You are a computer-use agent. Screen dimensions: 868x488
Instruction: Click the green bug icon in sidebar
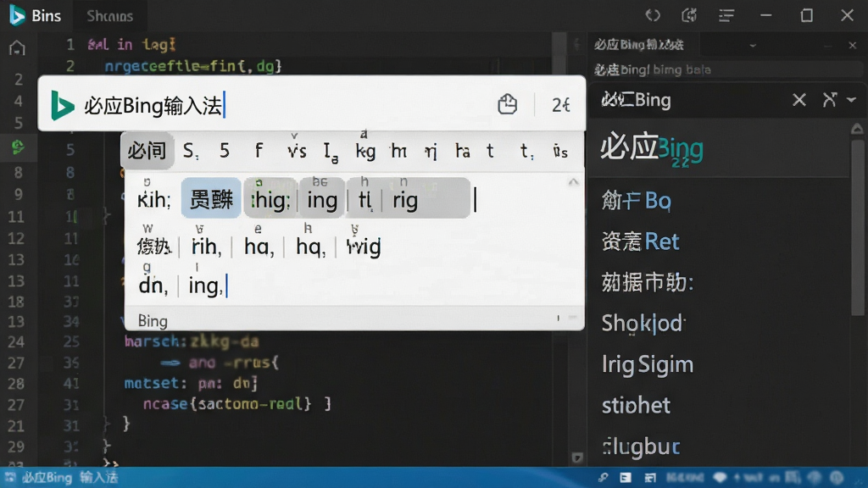18,147
